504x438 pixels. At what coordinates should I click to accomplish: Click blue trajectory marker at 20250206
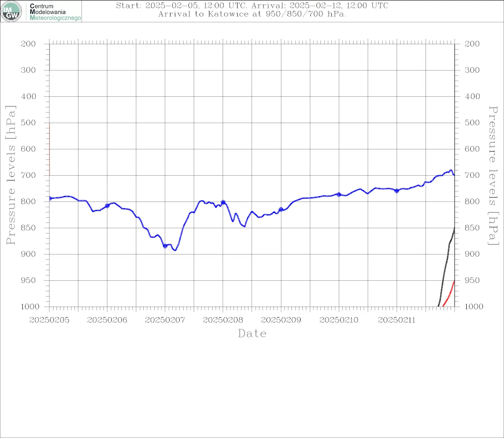tap(107, 206)
